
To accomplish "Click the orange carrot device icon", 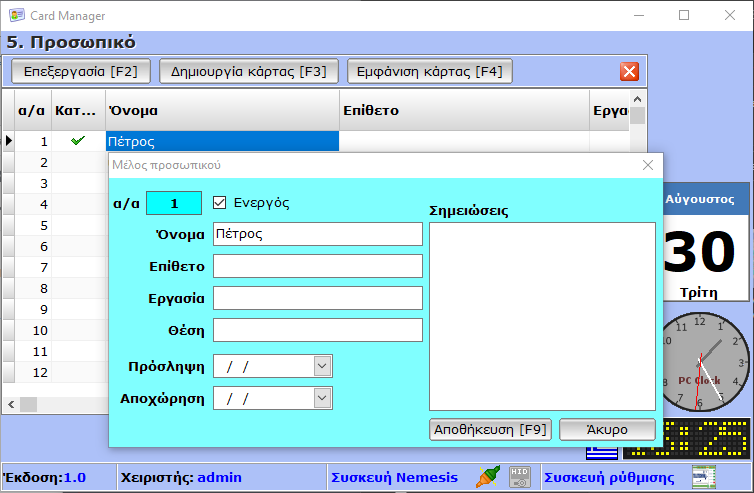I will point(487,477).
